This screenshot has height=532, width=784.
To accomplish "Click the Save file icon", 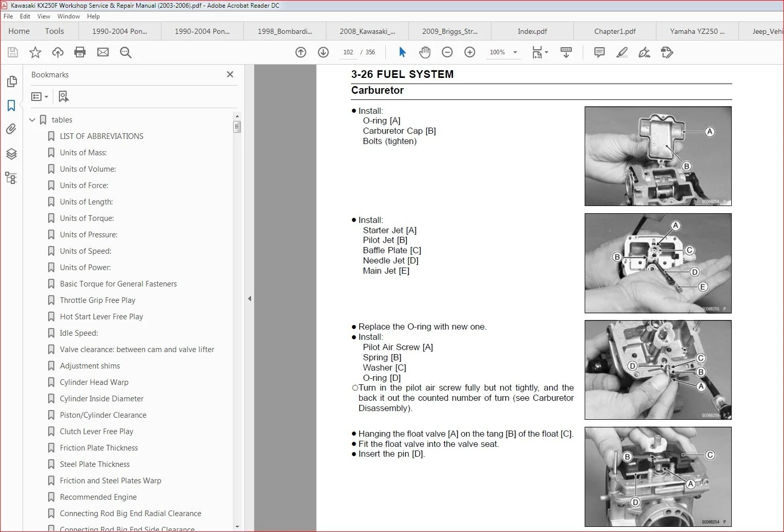I will coord(13,52).
